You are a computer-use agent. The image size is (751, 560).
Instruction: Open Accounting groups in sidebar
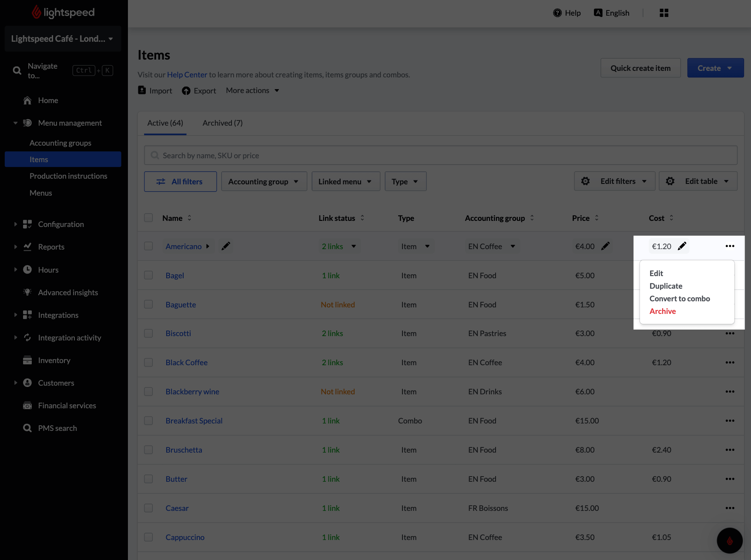tap(60, 143)
